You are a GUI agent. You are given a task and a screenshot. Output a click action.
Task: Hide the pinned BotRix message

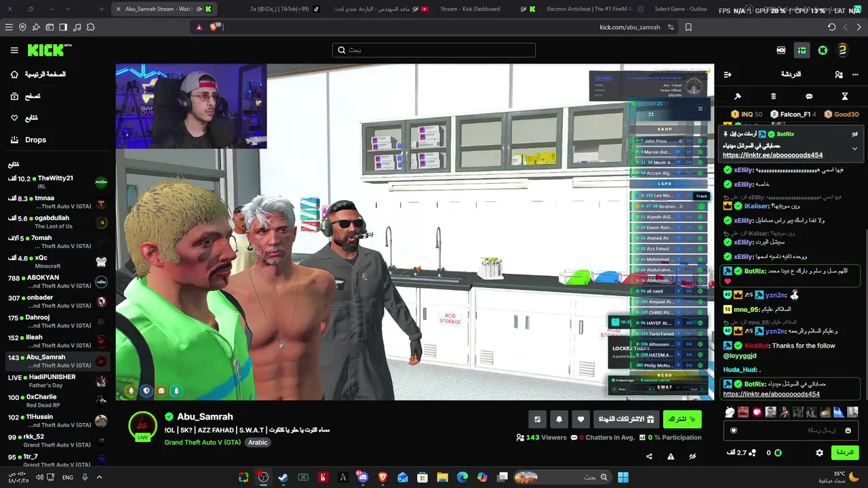(x=854, y=134)
